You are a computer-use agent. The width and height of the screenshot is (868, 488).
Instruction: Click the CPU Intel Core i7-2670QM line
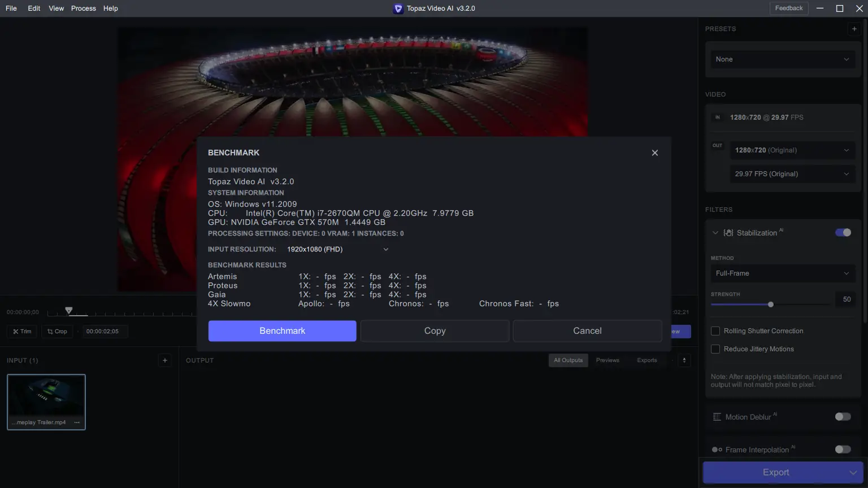point(341,213)
